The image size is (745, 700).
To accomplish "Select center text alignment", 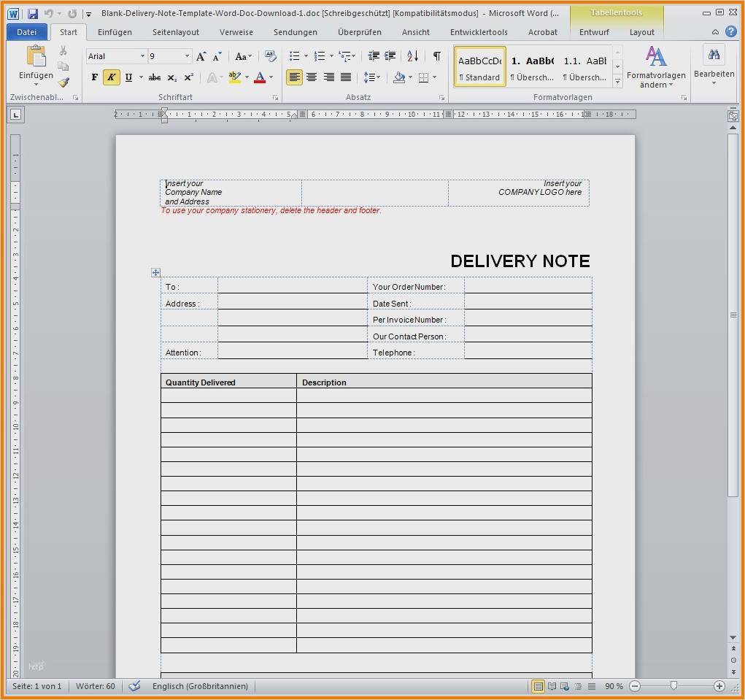I will click(312, 77).
